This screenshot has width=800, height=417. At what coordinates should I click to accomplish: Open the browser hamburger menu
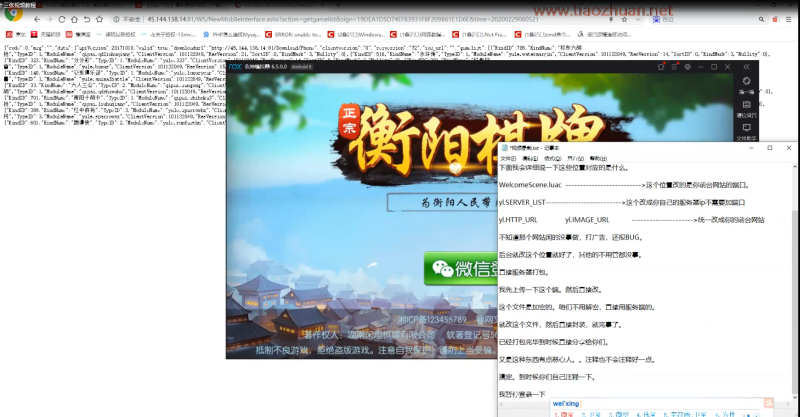[x=789, y=19]
